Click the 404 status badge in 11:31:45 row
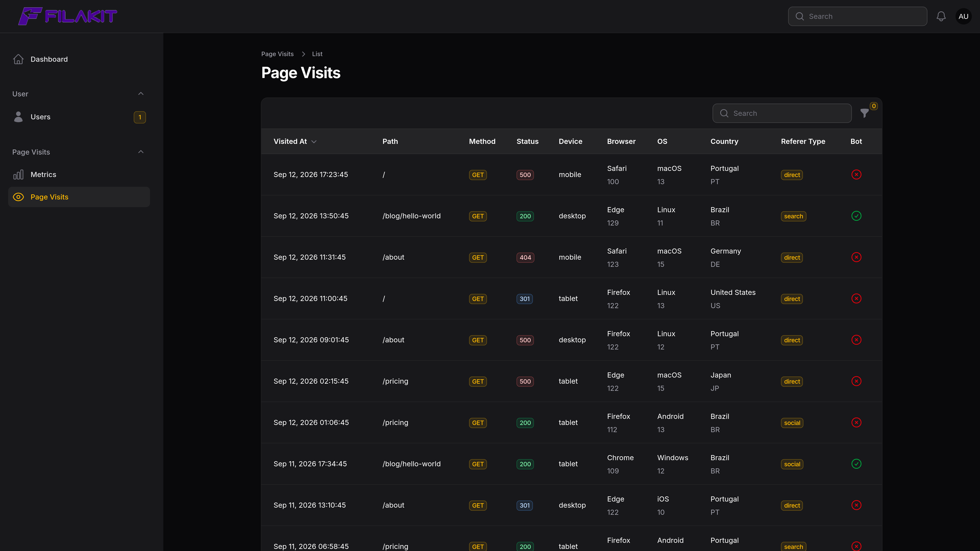 click(525, 257)
